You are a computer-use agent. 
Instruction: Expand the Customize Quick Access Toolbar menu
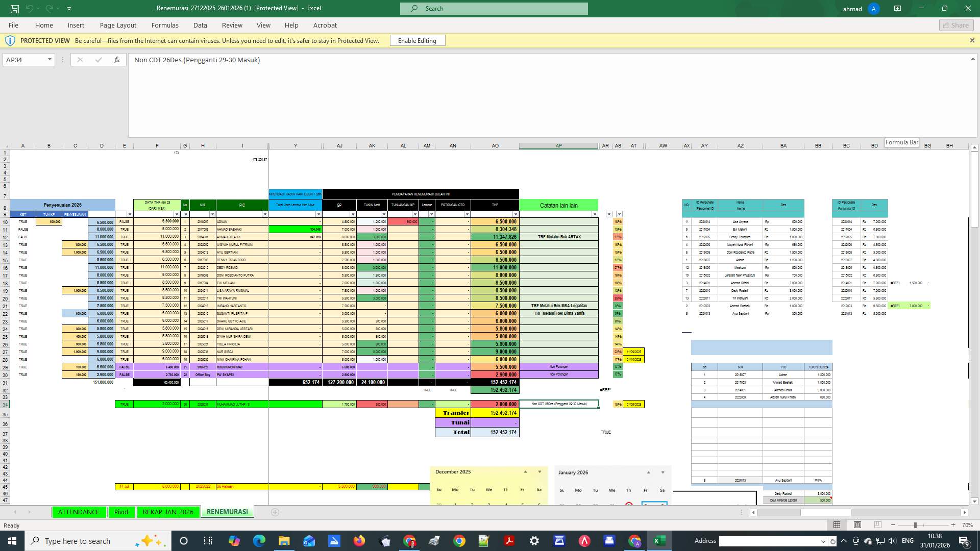(69, 8)
